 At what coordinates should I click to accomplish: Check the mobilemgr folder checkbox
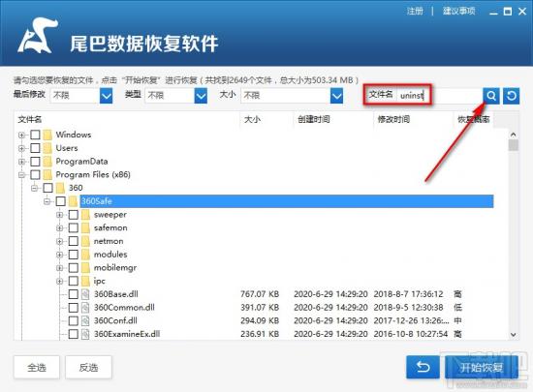(x=74, y=268)
